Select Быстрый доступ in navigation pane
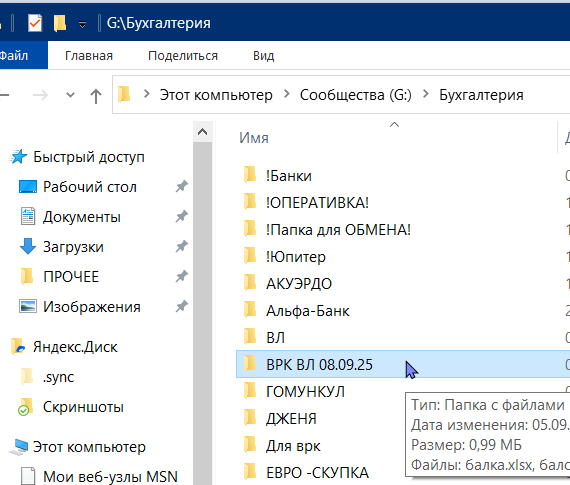This screenshot has width=570, height=485. (x=89, y=157)
